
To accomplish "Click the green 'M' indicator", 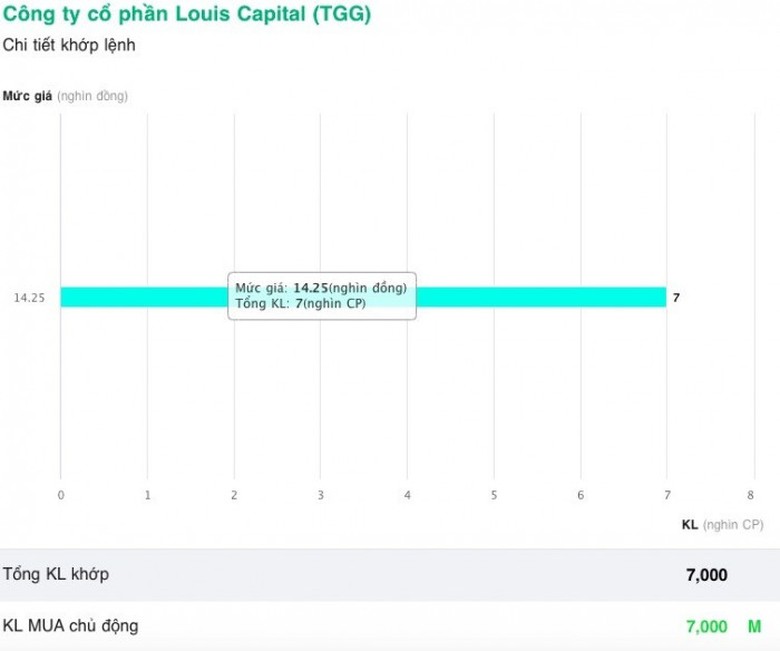I will (754, 627).
